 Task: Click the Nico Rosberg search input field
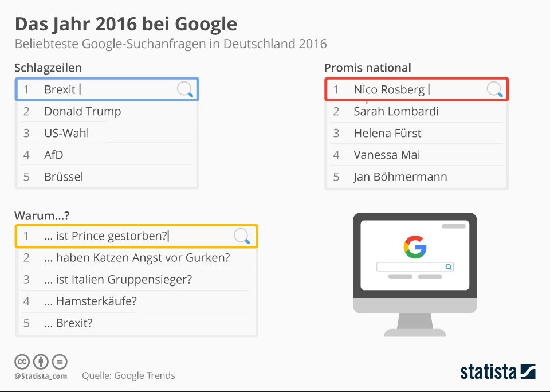[x=417, y=89]
